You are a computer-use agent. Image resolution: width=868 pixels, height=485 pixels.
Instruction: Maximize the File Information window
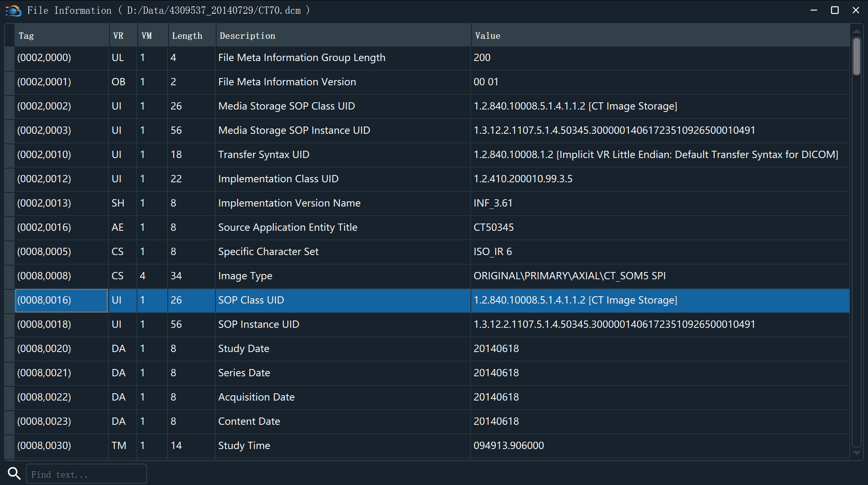pos(835,10)
